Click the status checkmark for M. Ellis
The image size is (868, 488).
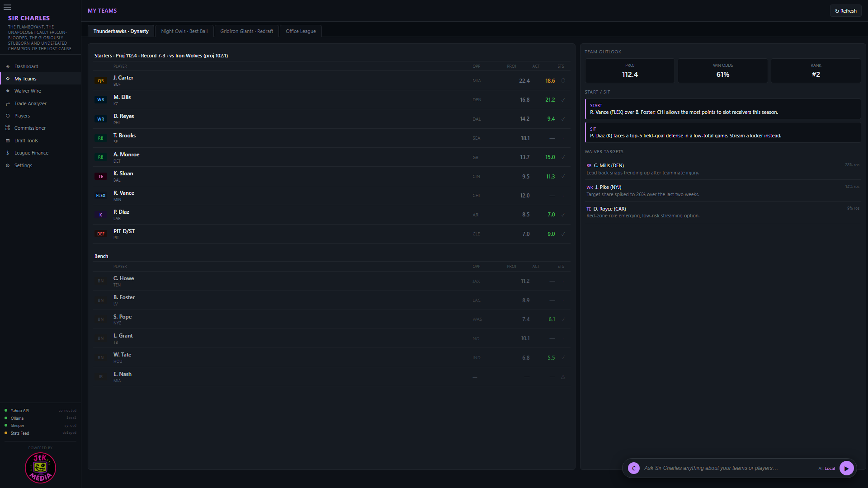[x=563, y=100]
